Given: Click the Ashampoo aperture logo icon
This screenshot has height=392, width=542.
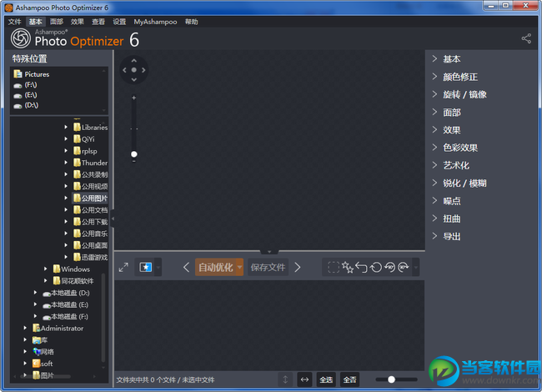Looking at the screenshot, I should click(21, 38).
